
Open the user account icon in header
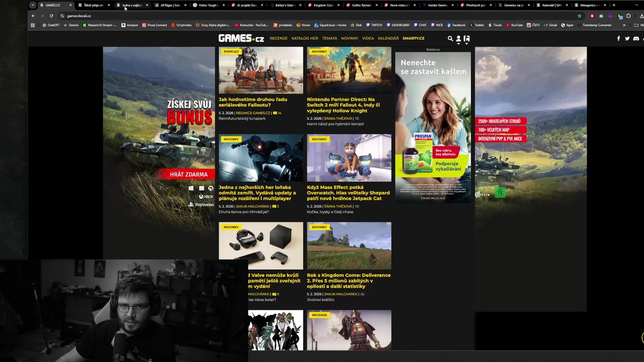point(458,38)
